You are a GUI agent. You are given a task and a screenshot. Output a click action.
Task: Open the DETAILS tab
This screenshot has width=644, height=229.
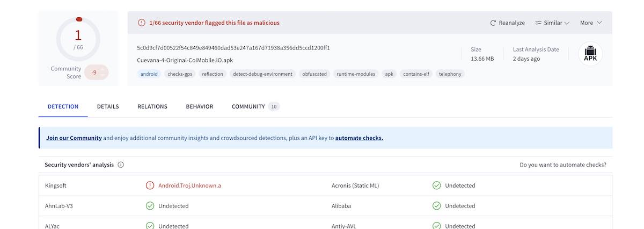tap(108, 106)
